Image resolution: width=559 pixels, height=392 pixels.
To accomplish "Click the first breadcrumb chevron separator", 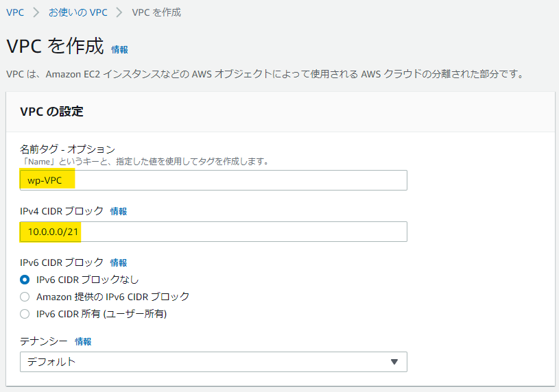I will point(36,12).
